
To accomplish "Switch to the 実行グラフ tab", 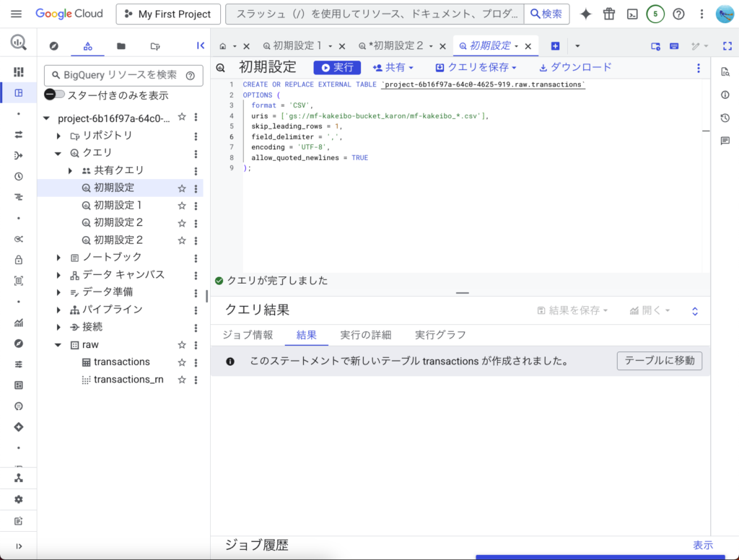I will (x=440, y=335).
